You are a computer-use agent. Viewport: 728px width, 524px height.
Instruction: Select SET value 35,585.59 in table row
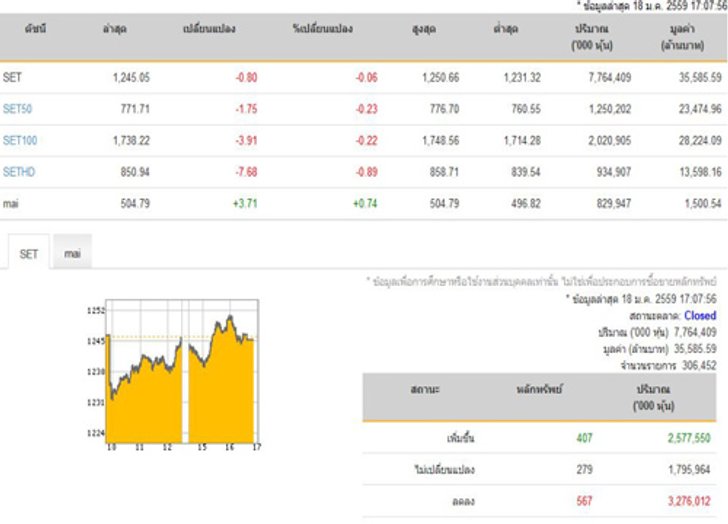pyautogui.click(x=700, y=77)
